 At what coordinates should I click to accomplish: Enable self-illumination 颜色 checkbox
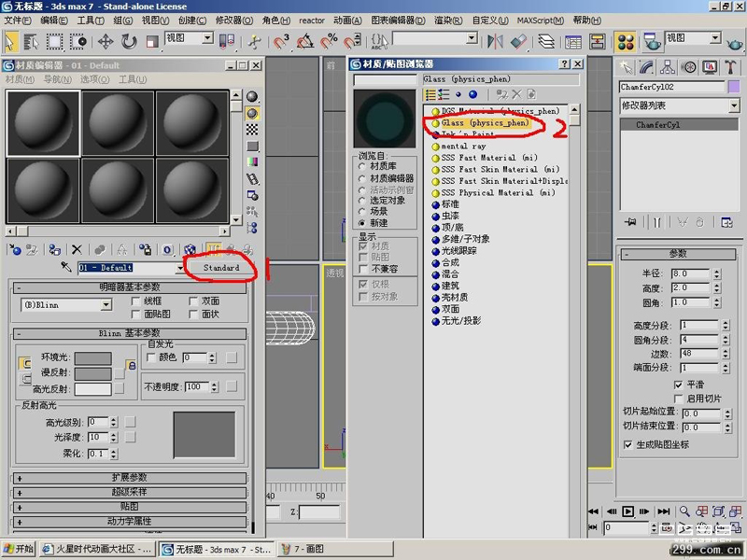tap(151, 357)
